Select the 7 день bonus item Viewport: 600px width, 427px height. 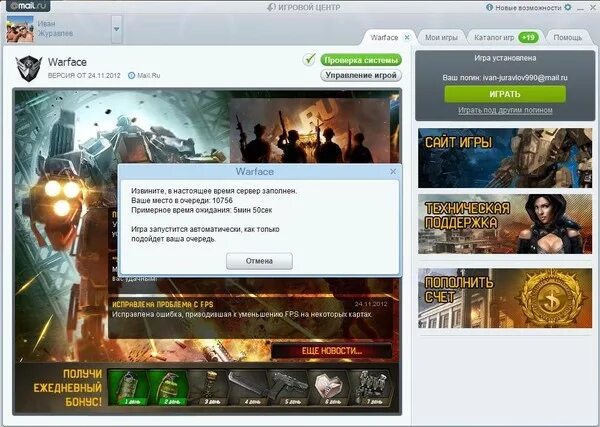coord(369,387)
